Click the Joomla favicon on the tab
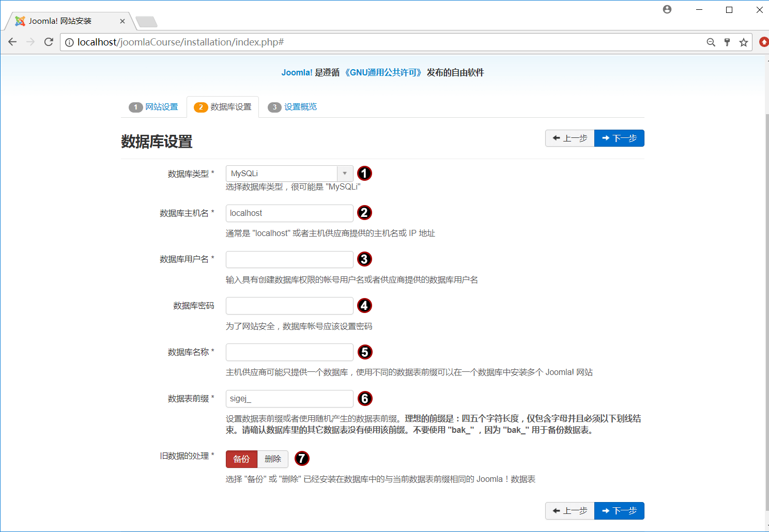Image resolution: width=769 pixels, height=532 pixels. point(20,21)
